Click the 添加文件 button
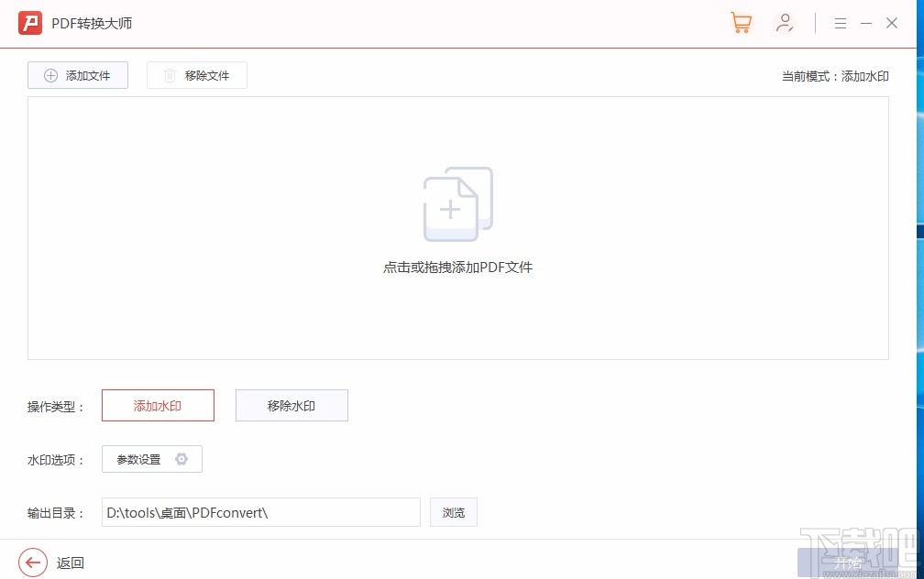Screen dimensions: 924x579 pos(78,75)
